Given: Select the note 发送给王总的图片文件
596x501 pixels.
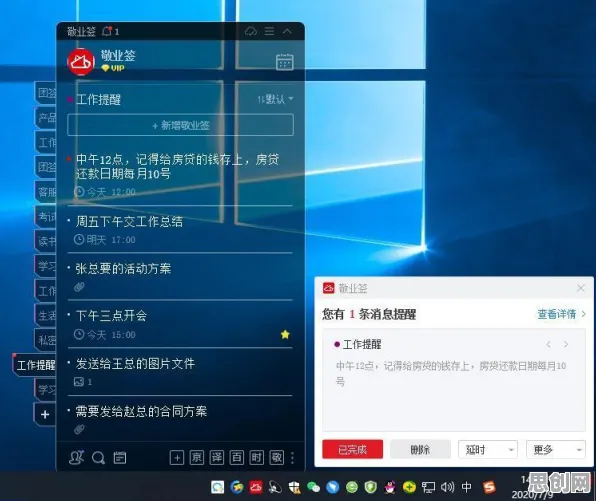Looking at the screenshot, I should (x=135, y=364).
